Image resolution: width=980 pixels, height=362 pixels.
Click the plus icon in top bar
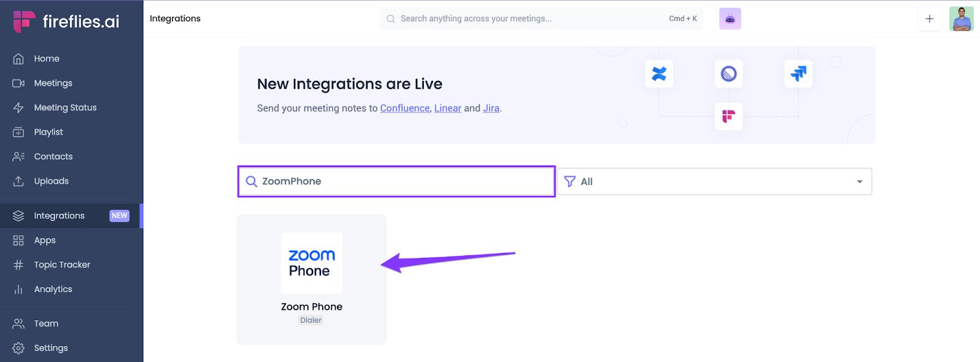click(x=929, y=19)
